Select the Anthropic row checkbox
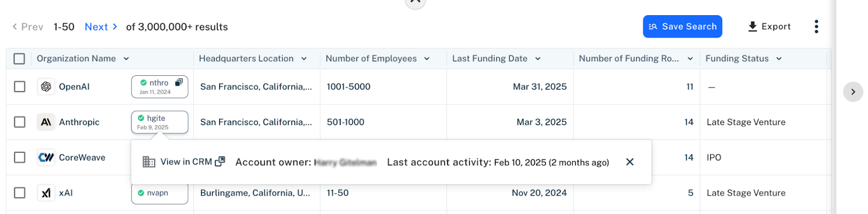Viewport: 868px width, 214px height. 20,122
